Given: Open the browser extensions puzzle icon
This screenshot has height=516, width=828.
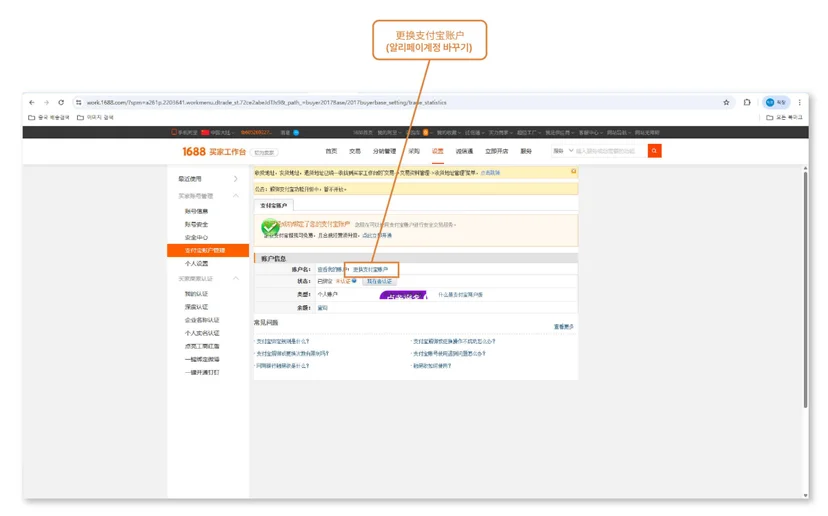Looking at the screenshot, I should 747,102.
